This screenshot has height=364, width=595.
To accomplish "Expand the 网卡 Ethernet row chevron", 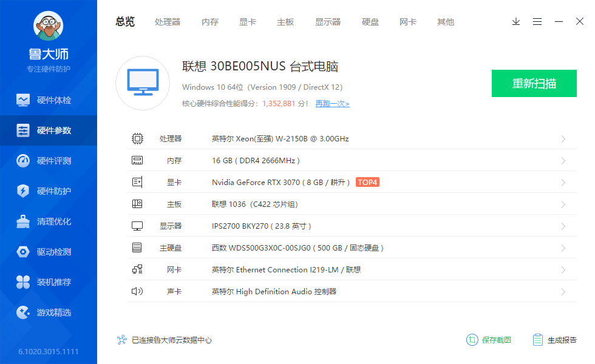I will click(563, 270).
